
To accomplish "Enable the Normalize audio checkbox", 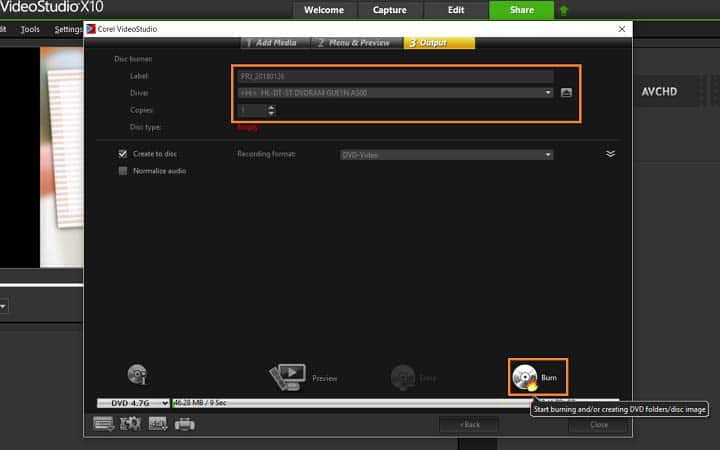I will pyautogui.click(x=123, y=171).
